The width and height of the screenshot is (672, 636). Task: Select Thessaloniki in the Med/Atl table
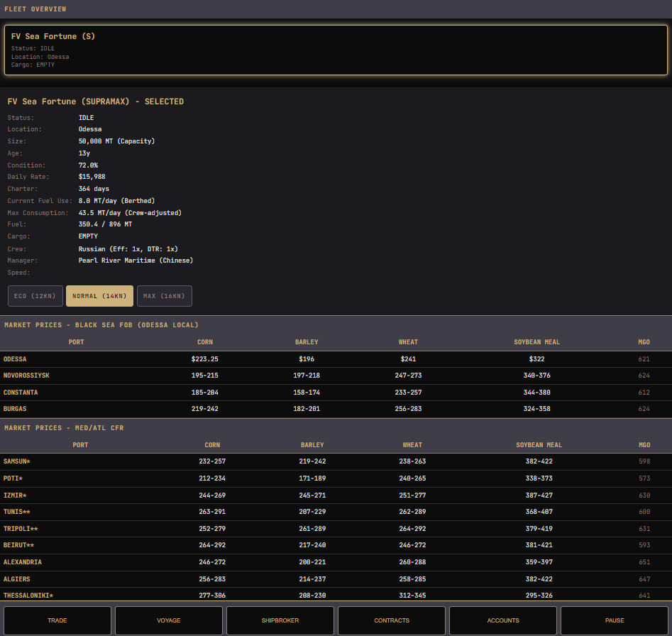click(x=336, y=595)
